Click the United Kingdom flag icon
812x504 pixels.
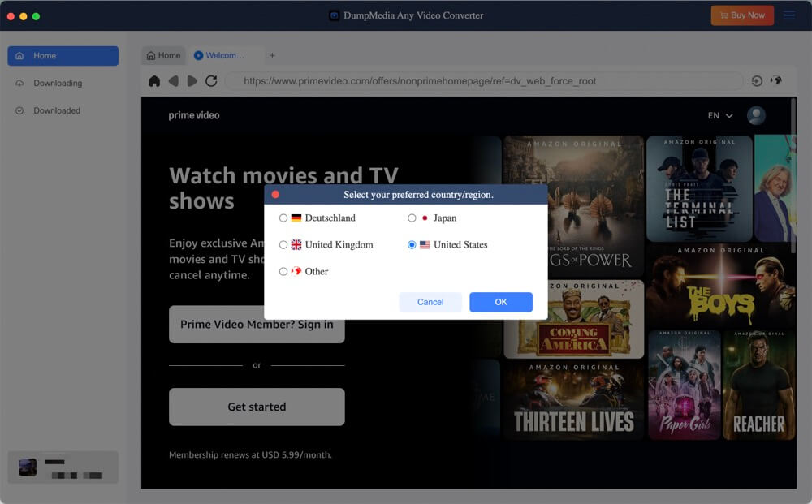pyautogui.click(x=296, y=245)
